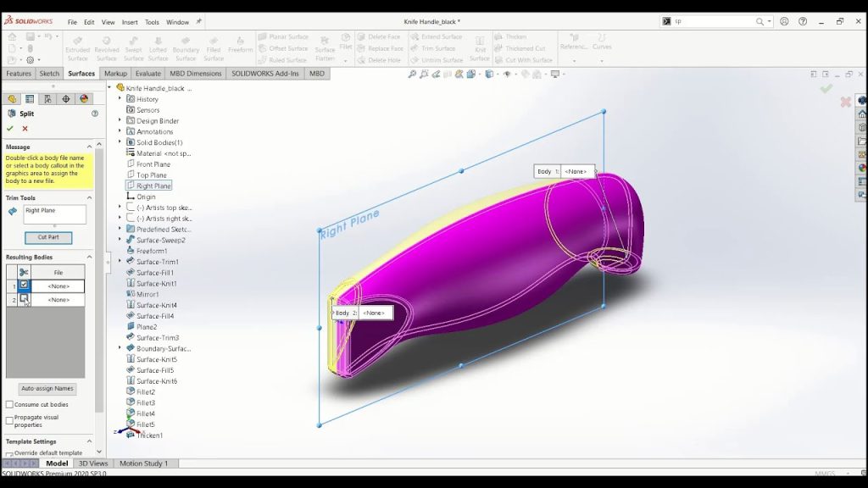
Task: Enable Consume cut bodies option
Action: click(x=9, y=404)
